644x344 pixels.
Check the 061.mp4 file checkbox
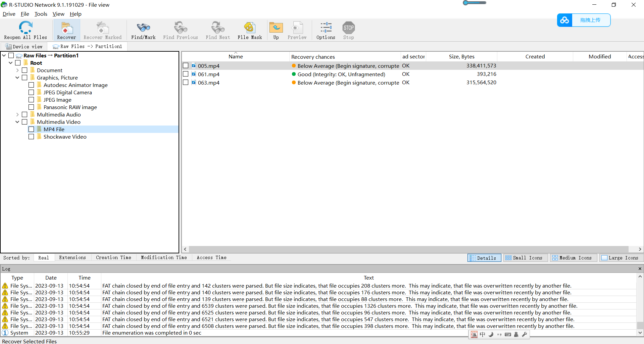[x=186, y=74]
